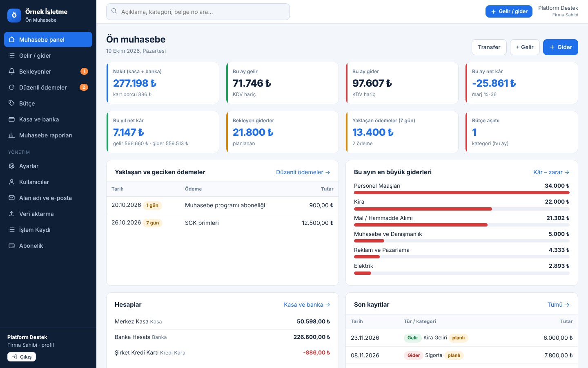This screenshot has height=368, width=588.
Task: Click the Tümü → link
Action: (x=558, y=305)
